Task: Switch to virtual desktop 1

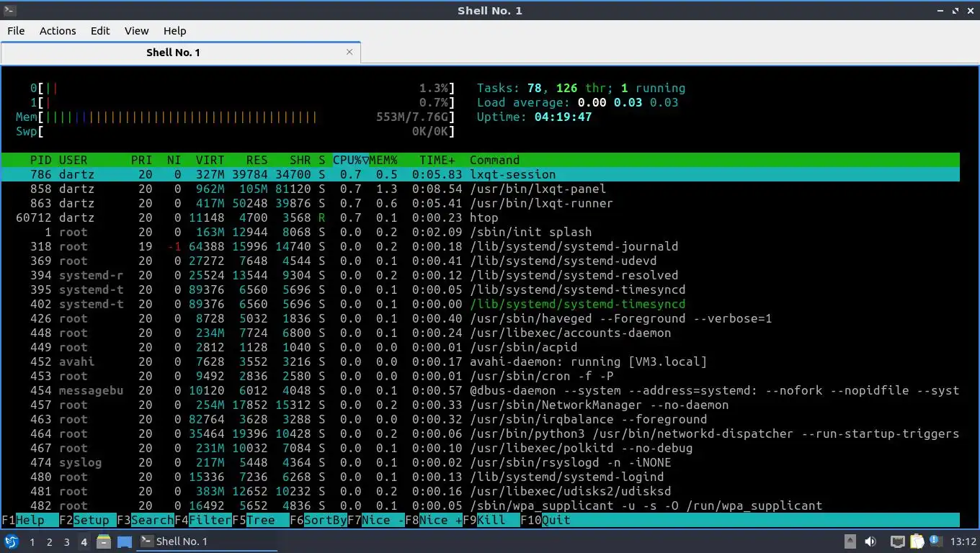Action: point(32,541)
